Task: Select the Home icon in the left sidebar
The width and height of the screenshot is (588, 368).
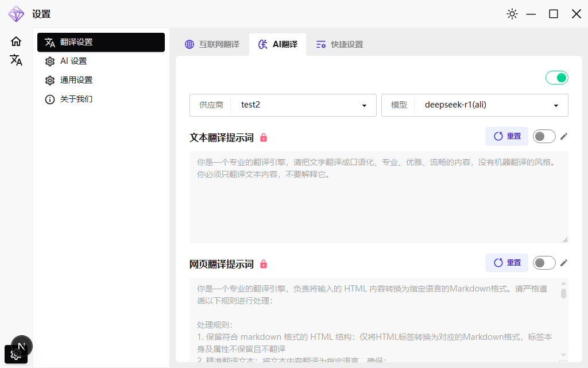Action: pos(16,41)
